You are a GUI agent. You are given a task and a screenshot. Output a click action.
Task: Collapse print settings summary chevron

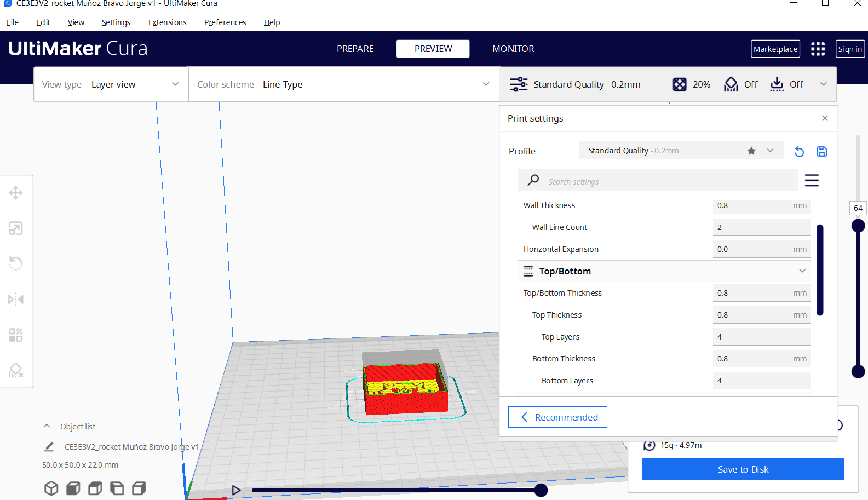[x=824, y=84]
